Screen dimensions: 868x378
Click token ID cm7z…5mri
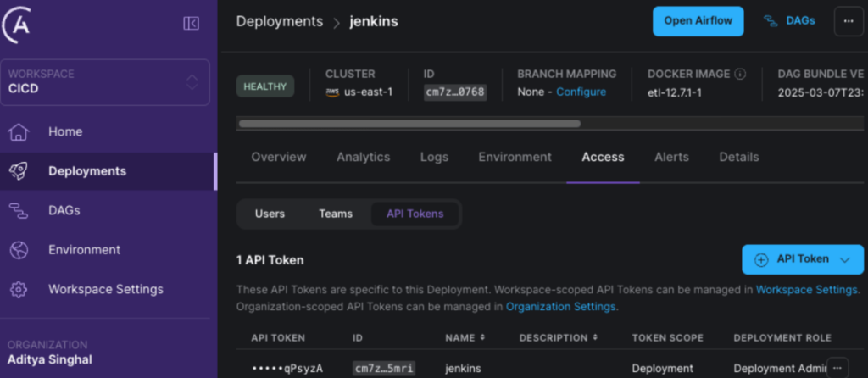coord(384,368)
